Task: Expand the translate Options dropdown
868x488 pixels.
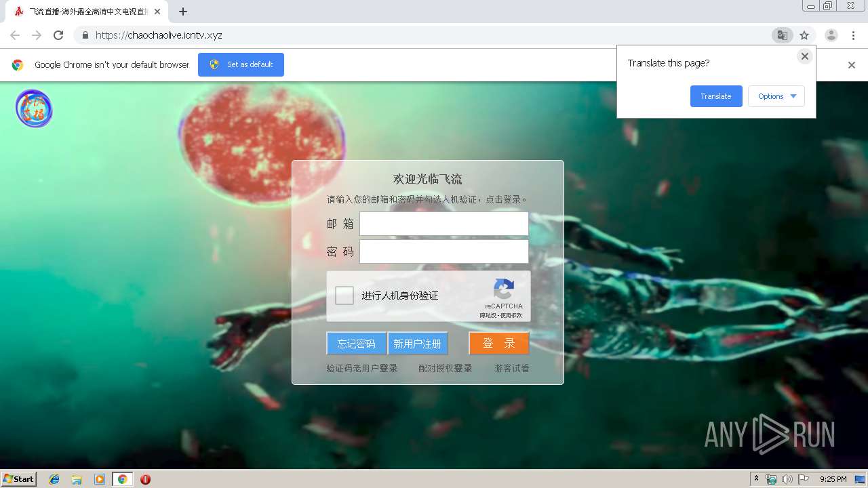Action: coord(776,96)
